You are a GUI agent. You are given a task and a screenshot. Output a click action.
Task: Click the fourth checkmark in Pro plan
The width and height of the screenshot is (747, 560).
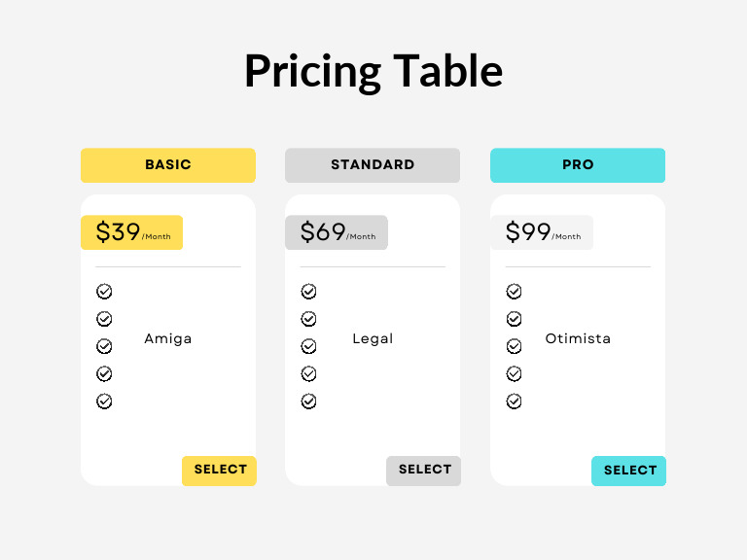514,373
